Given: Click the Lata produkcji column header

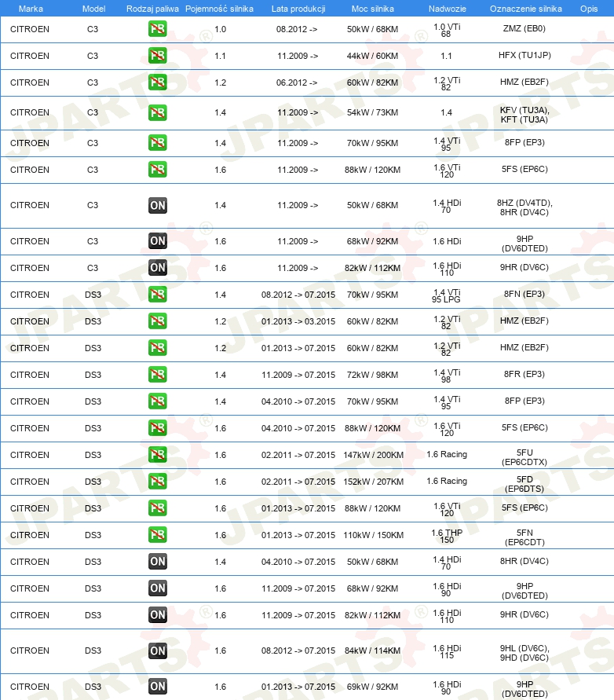Looking at the screenshot, I should 298,9.
